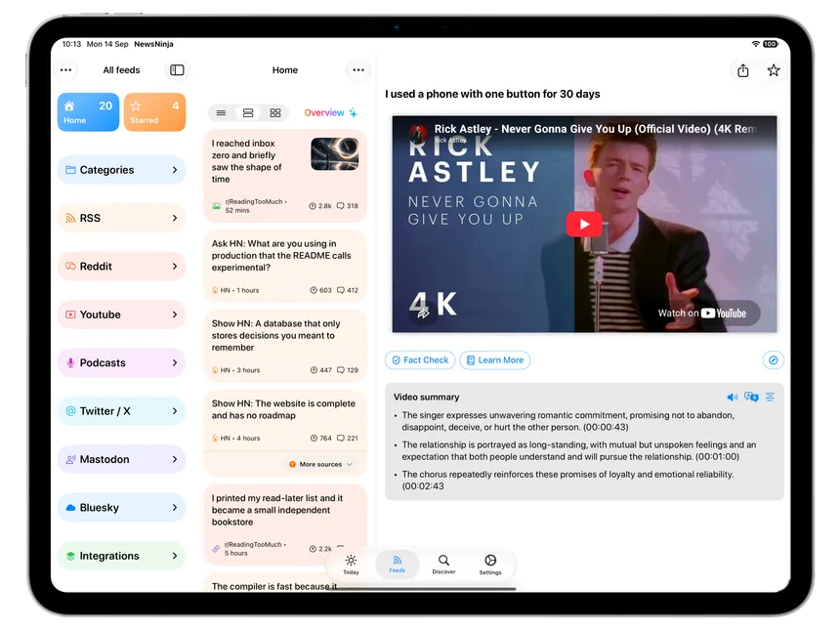
Task: Switch to compact list view
Action: click(x=222, y=113)
